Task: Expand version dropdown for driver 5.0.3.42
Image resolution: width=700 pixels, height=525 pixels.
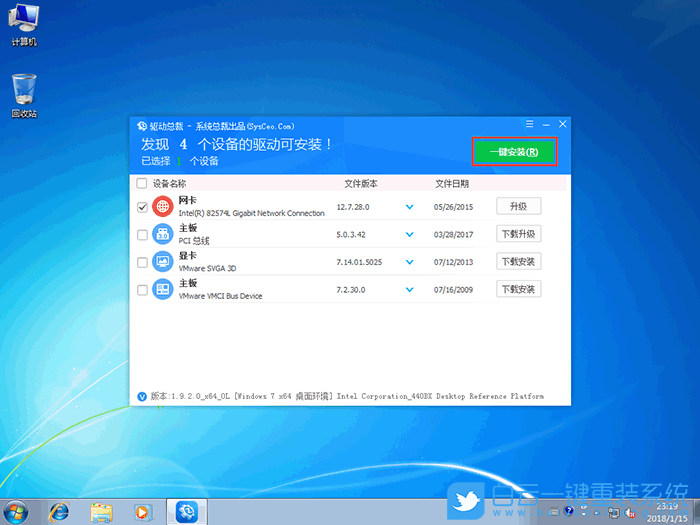Action: click(x=409, y=234)
